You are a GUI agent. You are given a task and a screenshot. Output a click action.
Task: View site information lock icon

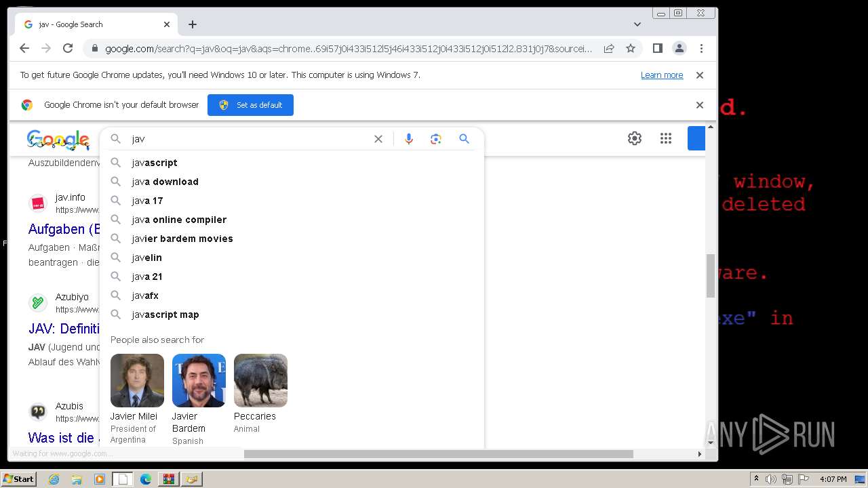tap(95, 48)
